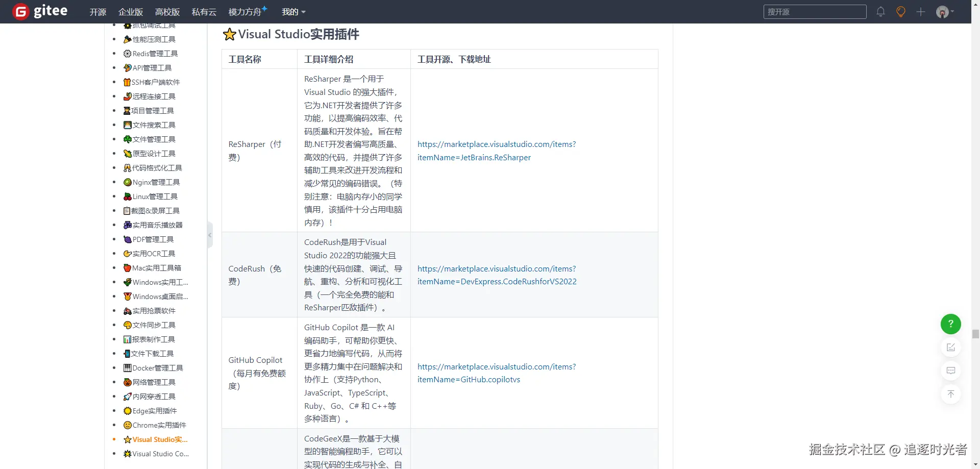Go to 原型设计工具 in the sidebar
Image resolution: width=980 pixels, height=469 pixels.
click(150, 154)
